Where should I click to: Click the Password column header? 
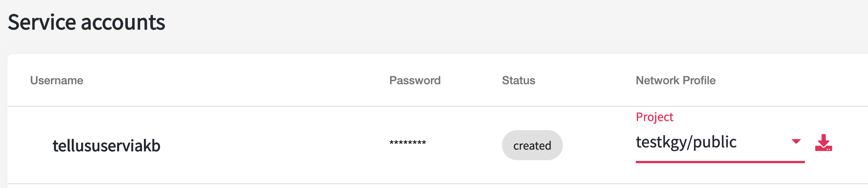point(415,80)
